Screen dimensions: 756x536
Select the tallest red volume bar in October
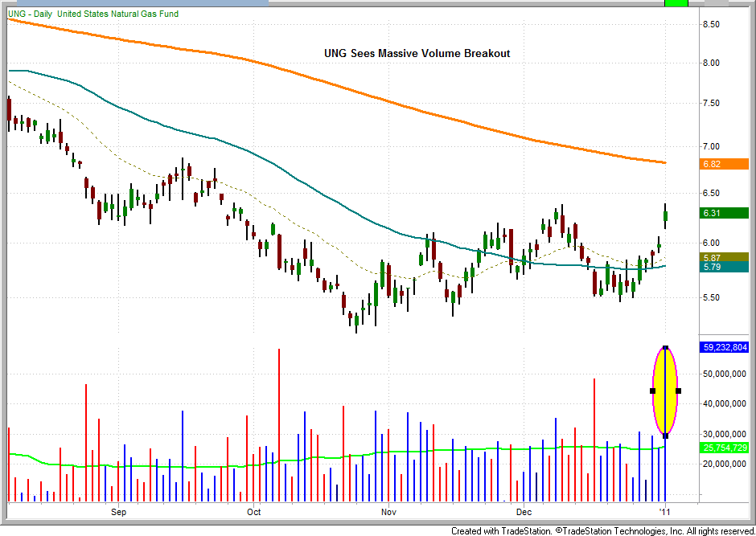pyautogui.click(x=279, y=425)
